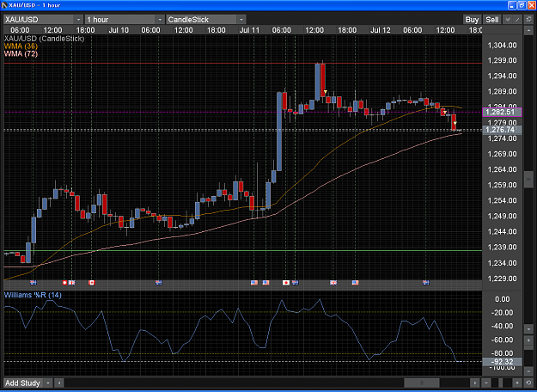Viewport: 537px width, 392px height.
Task: Click the horizontal scrollbar left arrow
Action: click(59, 383)
